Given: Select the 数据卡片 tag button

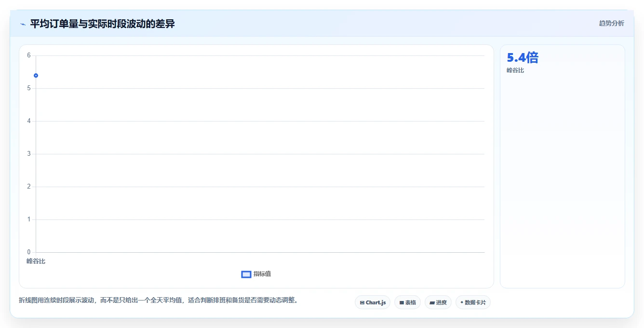Looking at the screenshot, I should pyautogui.click(x=473, y=302).
